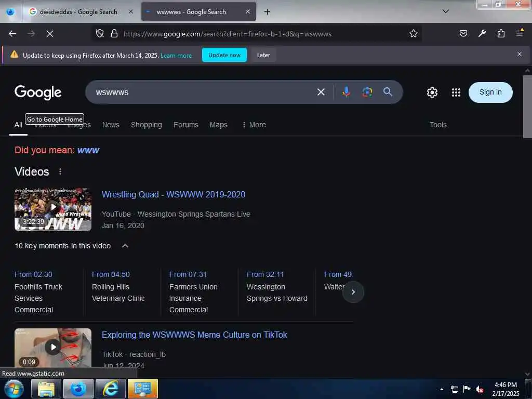The height and width of the screenshot is (399, 532).
Task: Select the All results tab
Action: tap(18, 125)
